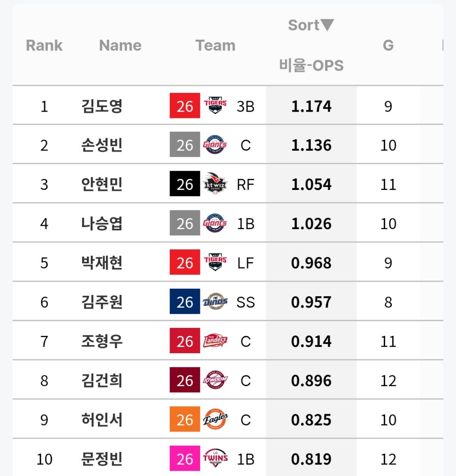Viewport: 456px width, 476px height.
Task: Click the Eagles logo next to 허인서
Action: (x=215, y=419)
